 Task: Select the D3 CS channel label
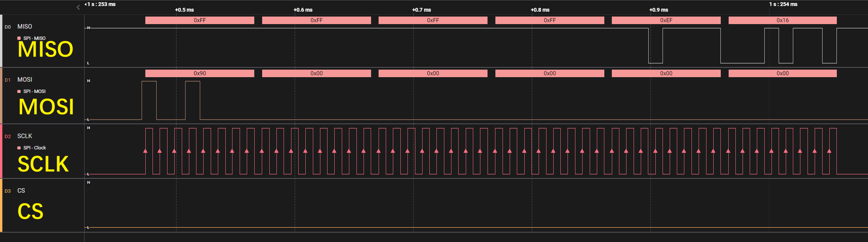pos(21,190)
